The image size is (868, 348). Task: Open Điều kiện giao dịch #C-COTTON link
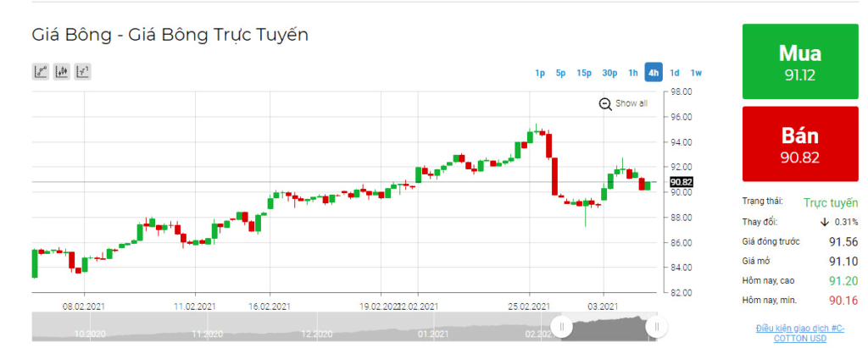point(801,333)
